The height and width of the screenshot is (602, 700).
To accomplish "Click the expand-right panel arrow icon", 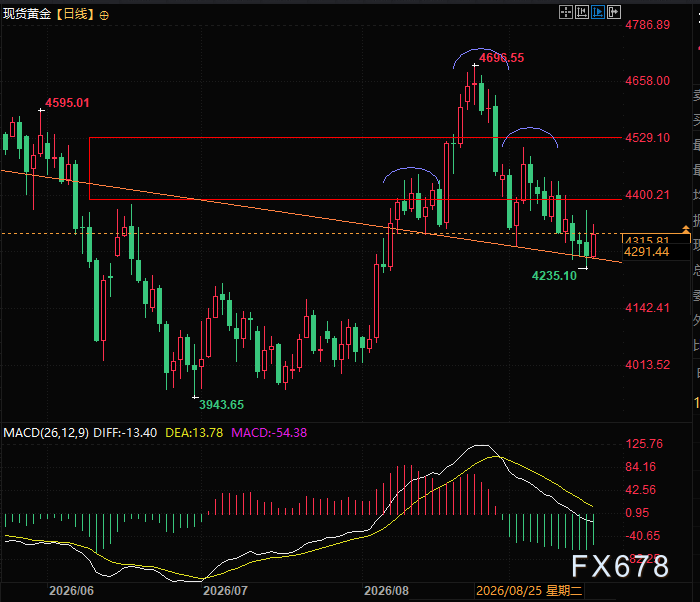I will 614,12.
